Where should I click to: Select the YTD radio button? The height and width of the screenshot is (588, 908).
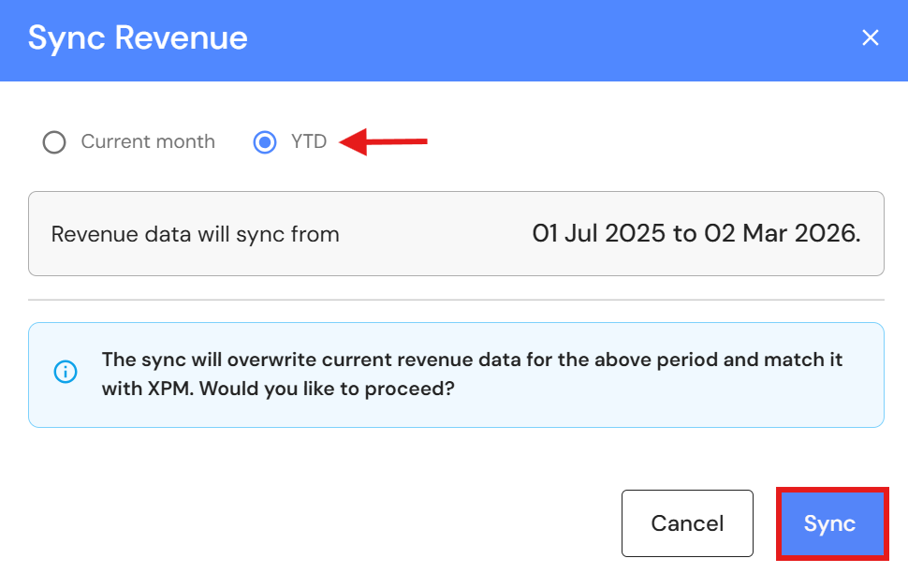pyautogui.click(x=265, y=142)
